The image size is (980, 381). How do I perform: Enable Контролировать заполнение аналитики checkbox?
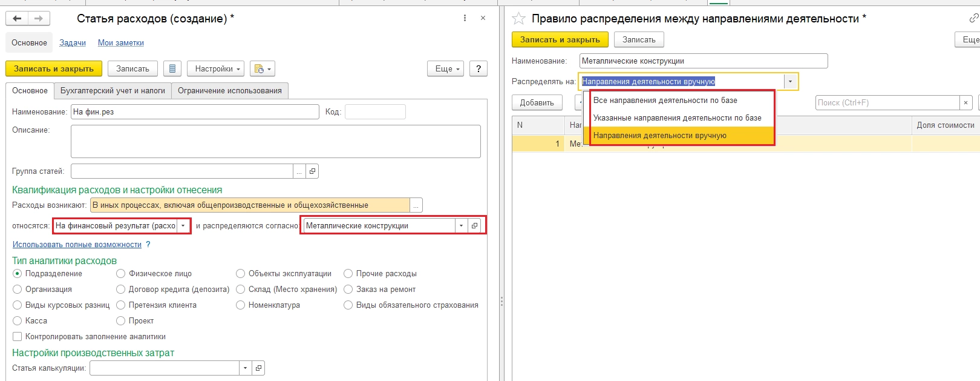[17, 337]
